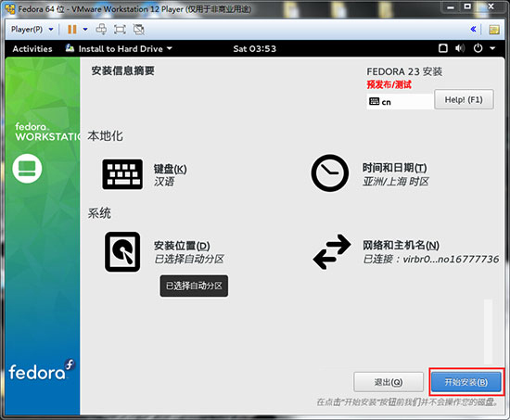Open the installation destination disk icon
Image resolution: width=510 pixels, height=420 pixels.
point(122,251)
